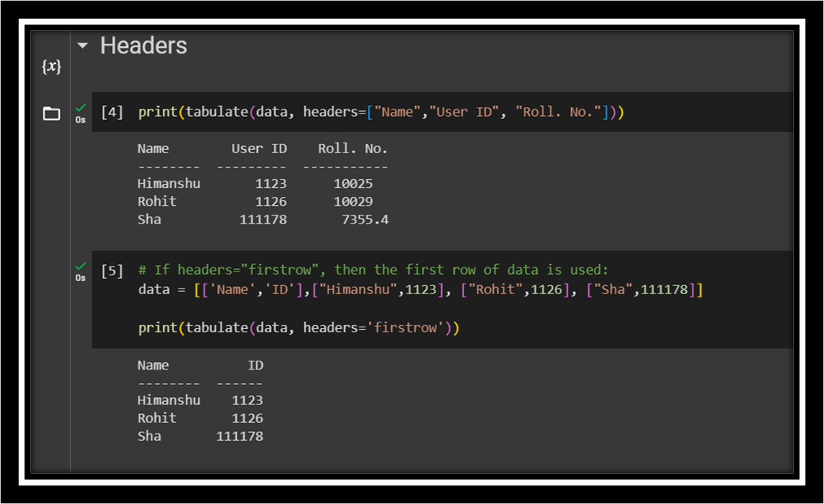Click the disclosure arrow beside Headers heading

coord(81,46)
